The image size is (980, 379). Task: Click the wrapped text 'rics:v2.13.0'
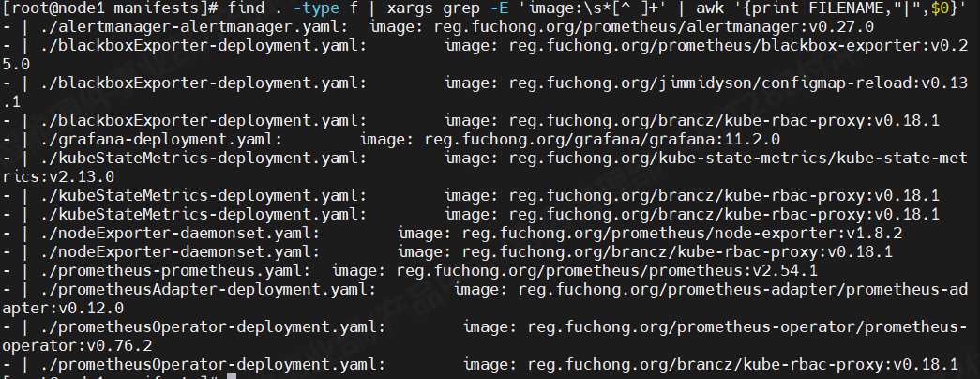pyautogui.click(x=58, y=177)
